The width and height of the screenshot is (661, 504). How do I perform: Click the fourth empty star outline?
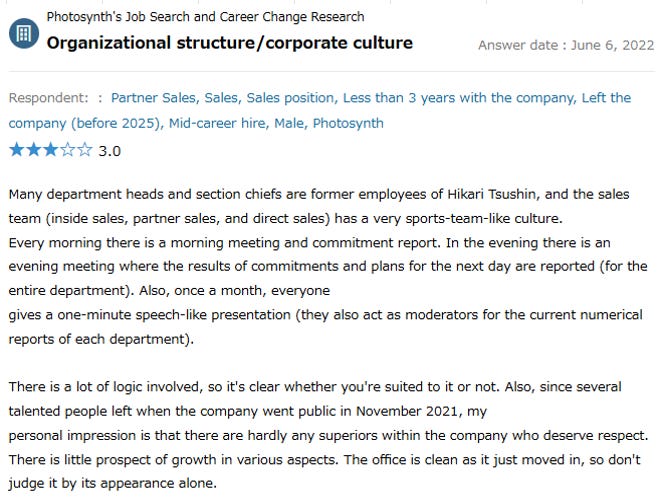67,150
